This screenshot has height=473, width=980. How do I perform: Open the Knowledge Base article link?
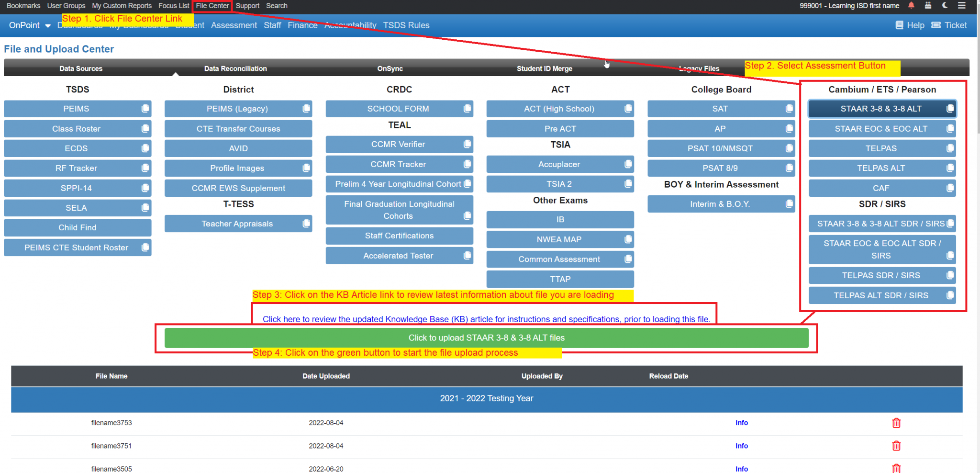point(486,319)
